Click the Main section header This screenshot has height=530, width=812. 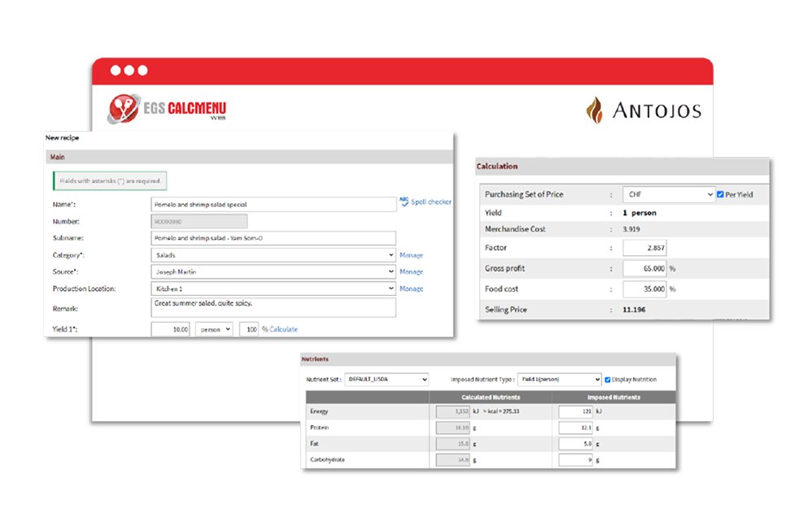click(250, 157)
